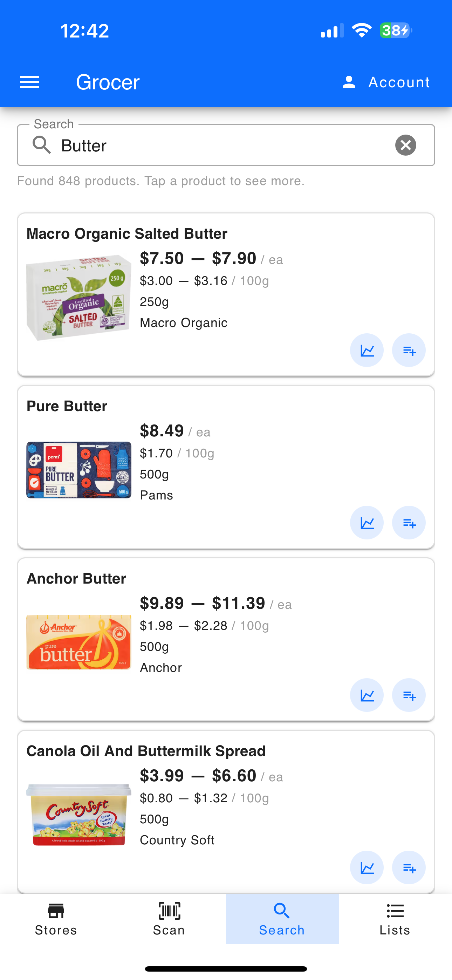This screenshot has height=980, width=452.
Task: Open the Anchor Butter product title
Action: (76, 579)
